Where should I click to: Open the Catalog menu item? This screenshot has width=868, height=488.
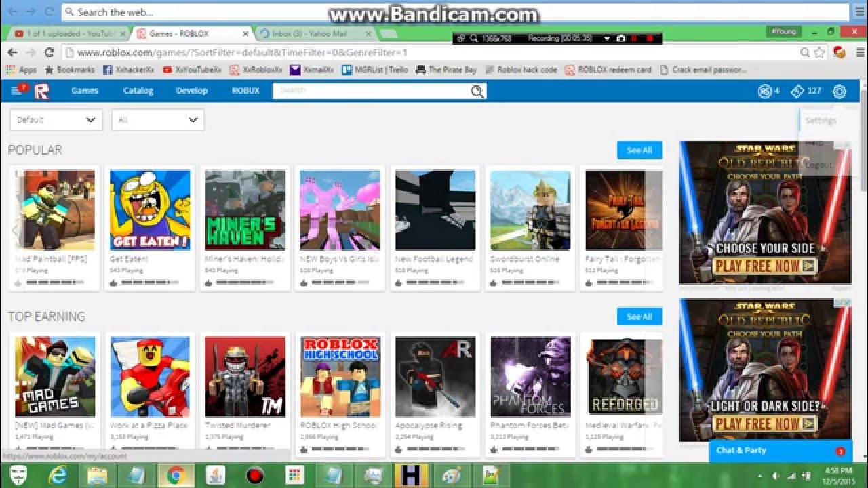(x=138, y=91)
